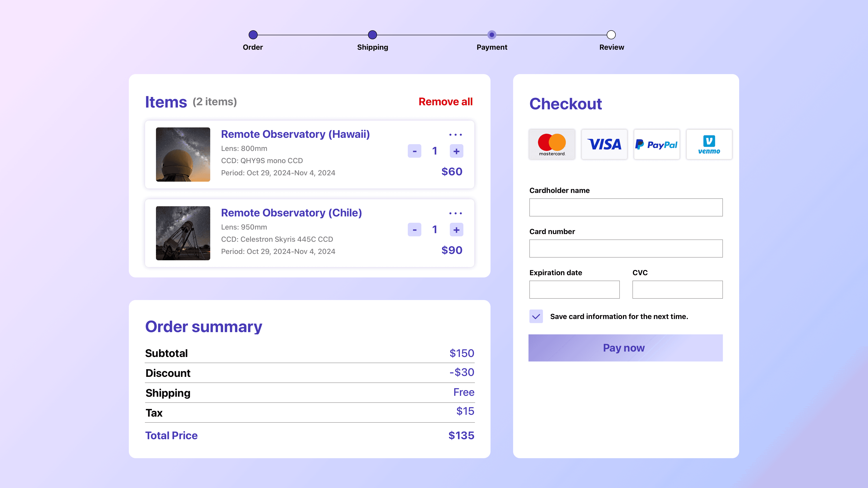Go to the Review step marker

611,35
